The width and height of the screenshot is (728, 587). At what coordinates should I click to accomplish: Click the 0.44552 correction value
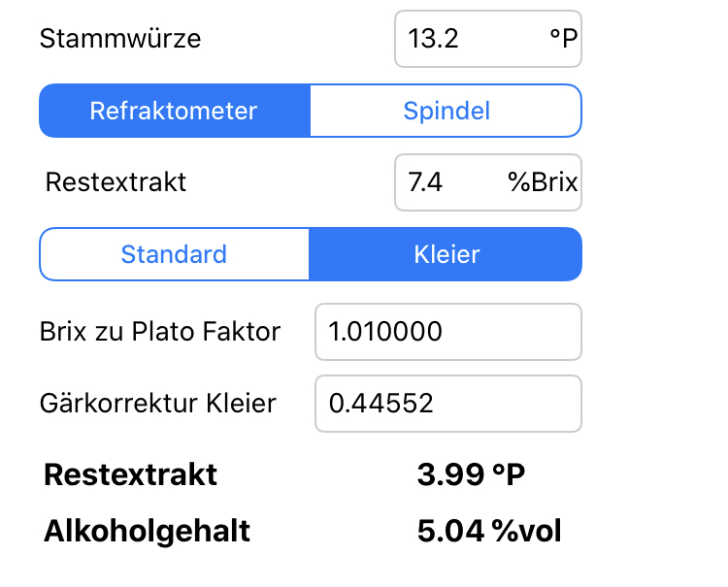pyautogui.click(x=379, y=404)
